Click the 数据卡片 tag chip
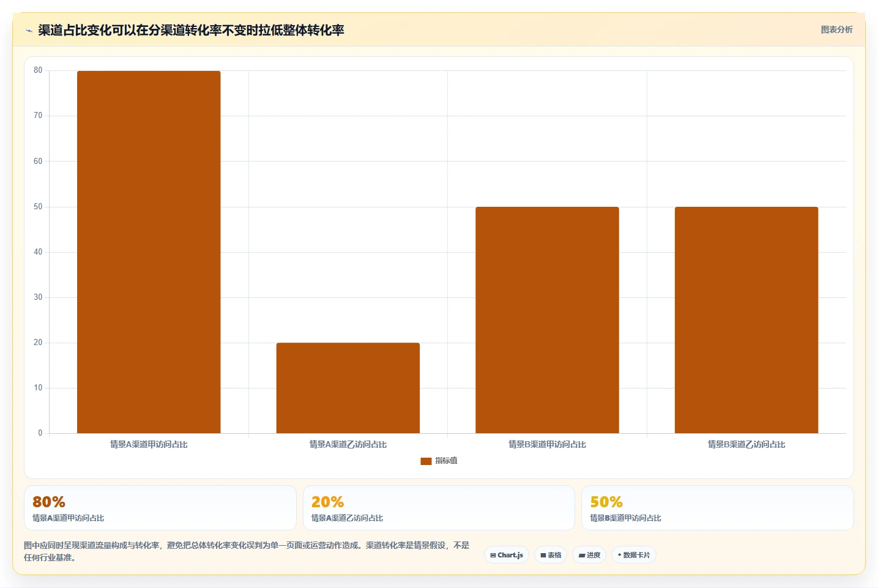This screenshot has width=878, height=588. coord(634,555)
